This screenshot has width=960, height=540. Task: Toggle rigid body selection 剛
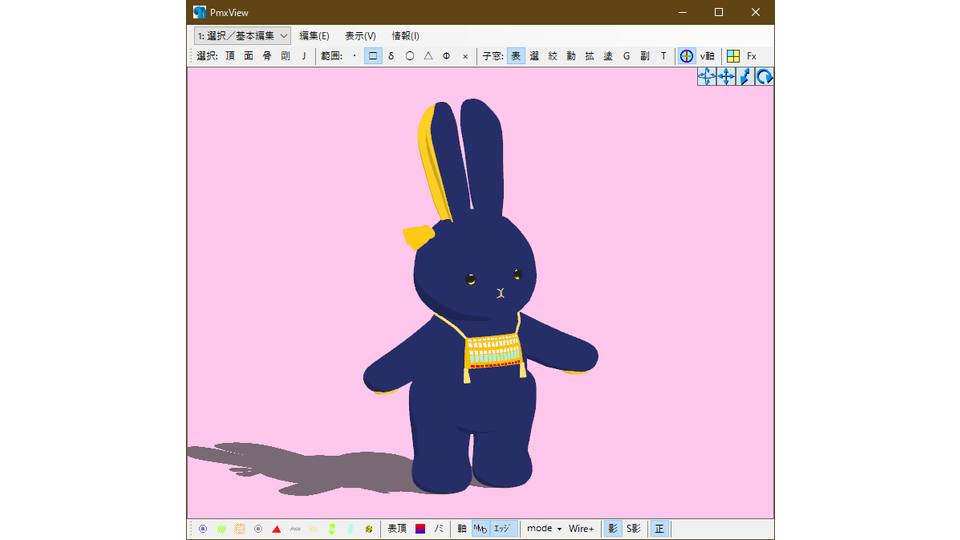coord(285,56)
